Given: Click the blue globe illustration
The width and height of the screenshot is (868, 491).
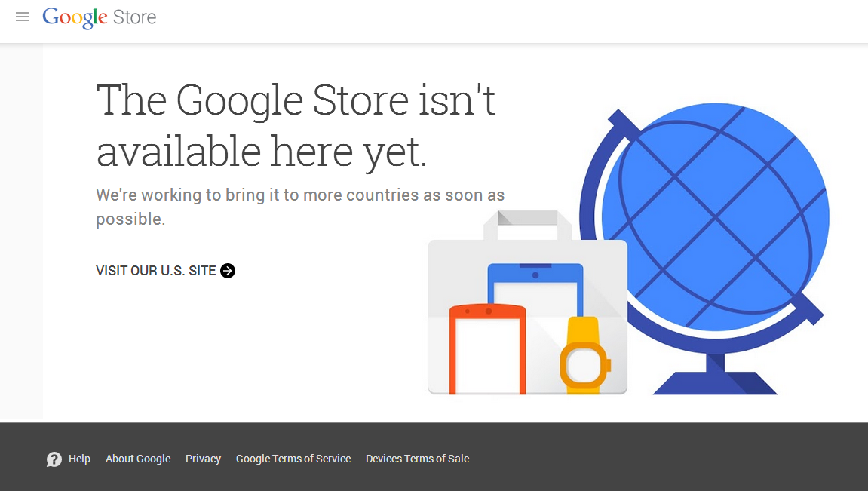Looking at the screenshot, I should point(715,217).
